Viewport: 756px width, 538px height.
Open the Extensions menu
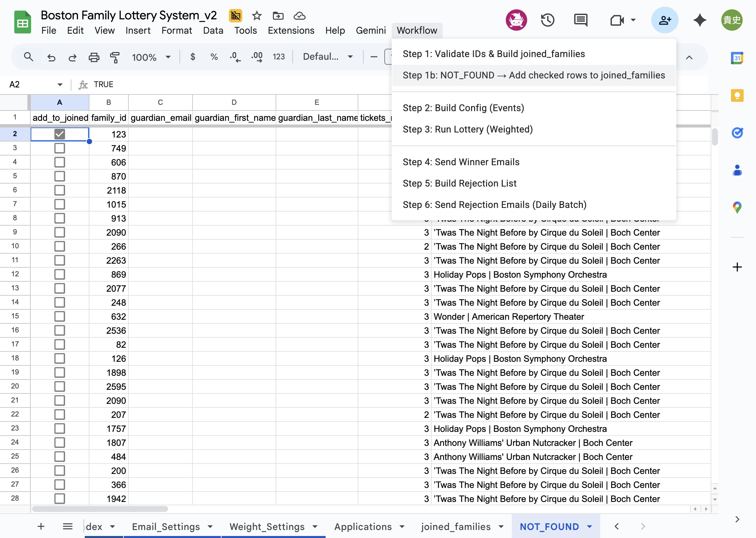click(291, 30)
